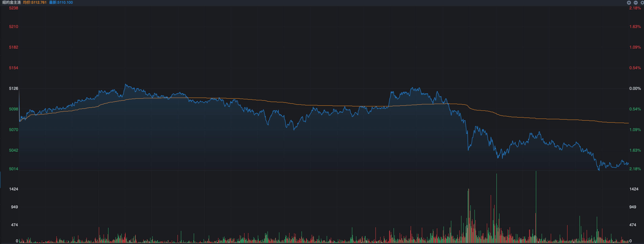Click the 5014 bottom price axis label
This screenshot has height=244, width=644.
(14, 169)
